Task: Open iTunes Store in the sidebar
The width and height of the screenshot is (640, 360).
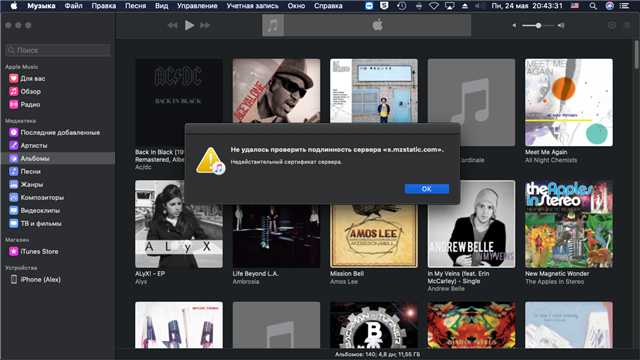Action: (58, 251)
